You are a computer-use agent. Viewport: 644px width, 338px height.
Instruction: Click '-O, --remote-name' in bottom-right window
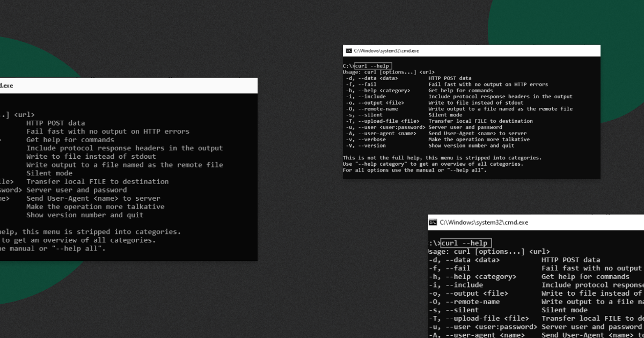click(x=465, y=302)
